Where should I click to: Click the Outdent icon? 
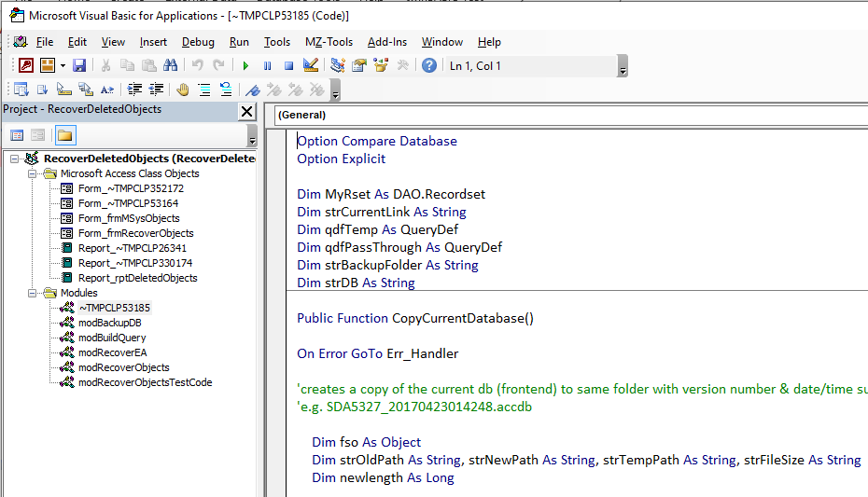156,90
